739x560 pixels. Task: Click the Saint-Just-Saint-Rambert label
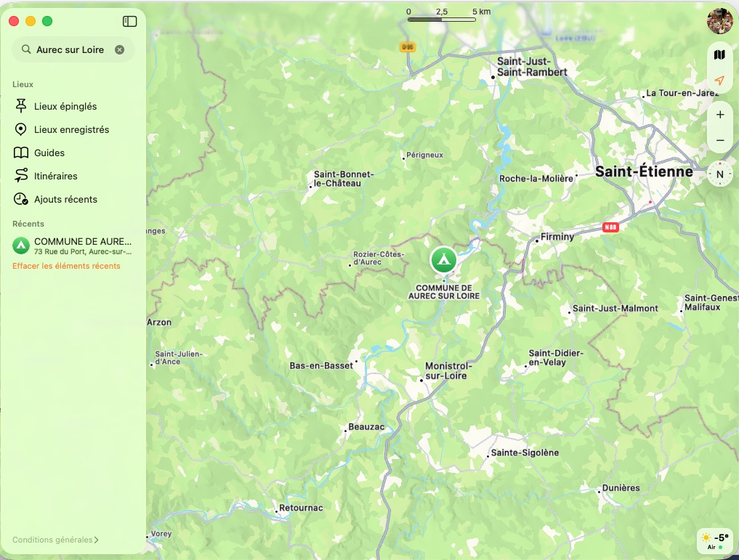[532, 67]
